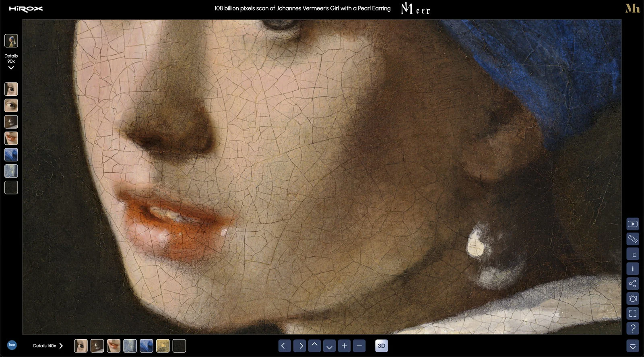This screenshot has width=644, height=357.
Task: Open the full painting overview thumbnail
Action: click(11, 41)
